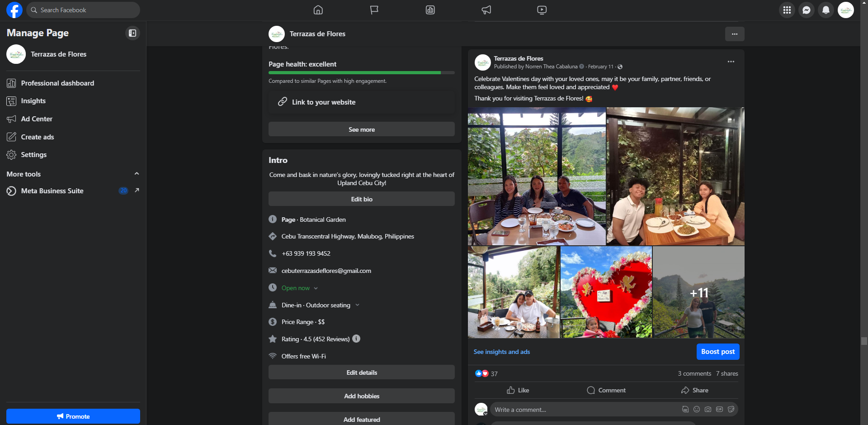Viewport: 868px width, 425px height.
Task: View the 7 shares list
Action: tap(727, 373)
